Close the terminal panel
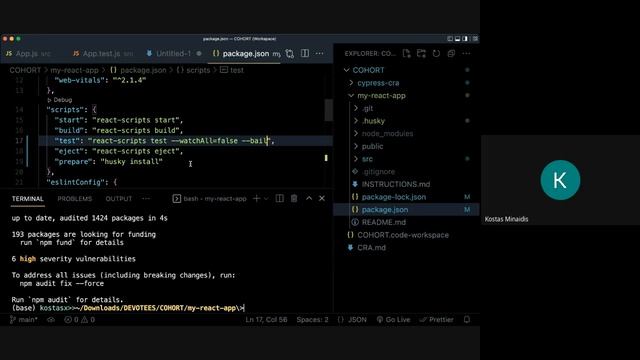The height and width of the screenshot is (360, 640). 322,198
